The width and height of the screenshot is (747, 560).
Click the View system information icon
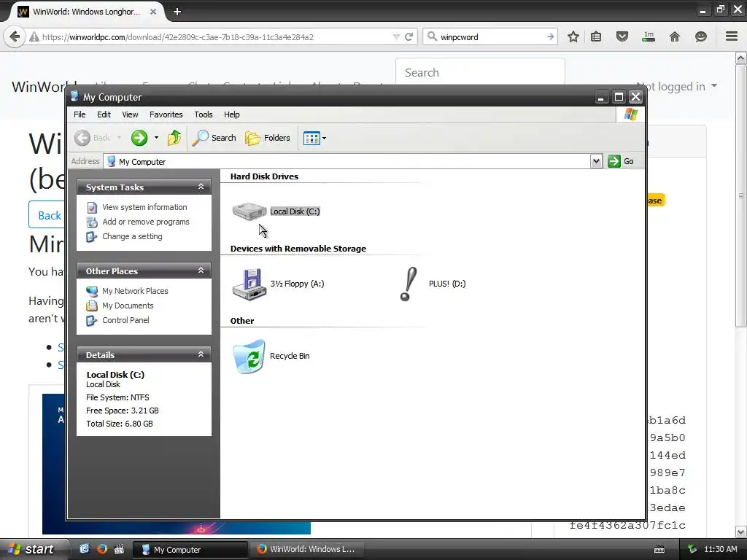(92, 208)
